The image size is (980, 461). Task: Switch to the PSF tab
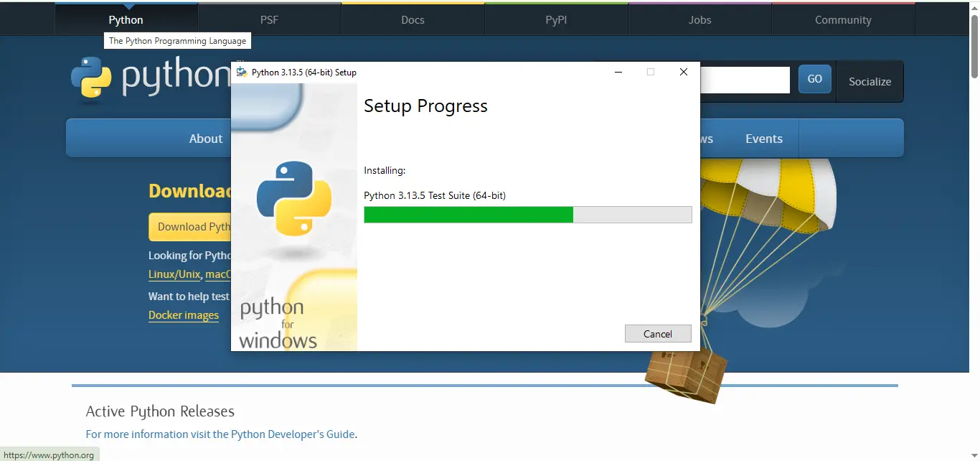click(269, 19)
